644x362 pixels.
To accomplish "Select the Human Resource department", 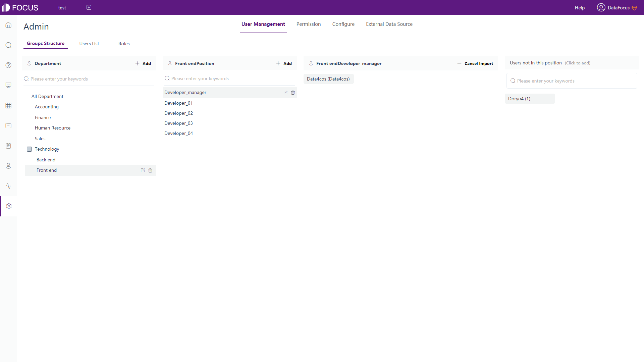I will [53, 128].
